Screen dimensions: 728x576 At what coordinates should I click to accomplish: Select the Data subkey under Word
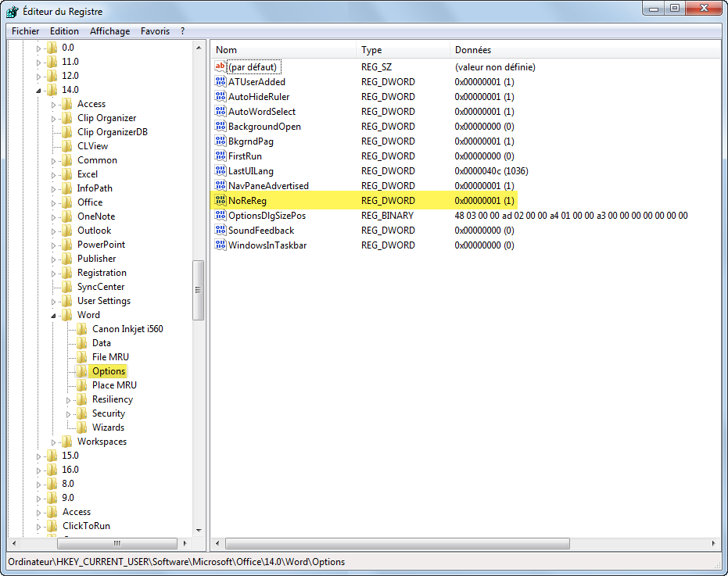pos(101,343)
